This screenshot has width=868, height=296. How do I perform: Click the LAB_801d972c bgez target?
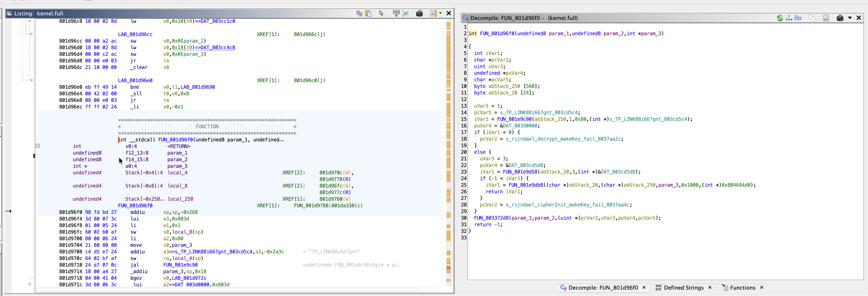(189, 278)
